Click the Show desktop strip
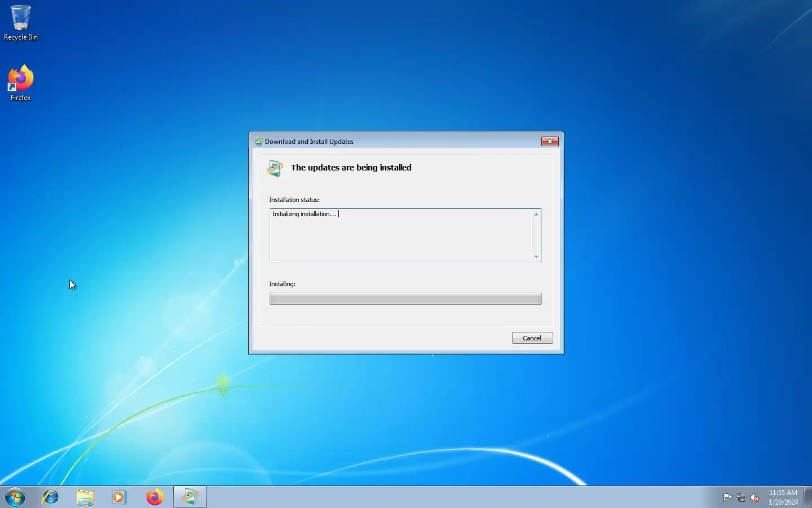The image size is (812, 508). pyautogui.click(x=807, y=497)
